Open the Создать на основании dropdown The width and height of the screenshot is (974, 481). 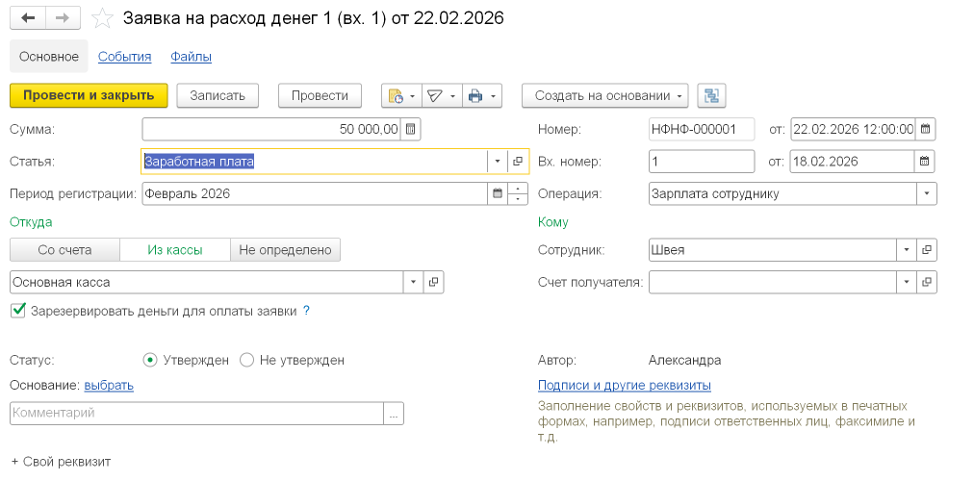pyautogui.click(x=605, y=96)
